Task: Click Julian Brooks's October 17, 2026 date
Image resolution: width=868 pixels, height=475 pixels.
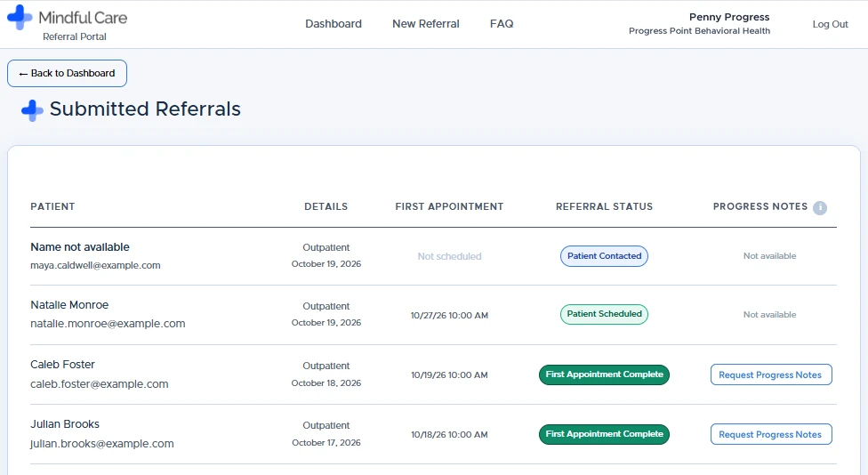Action: coord(326,443)
